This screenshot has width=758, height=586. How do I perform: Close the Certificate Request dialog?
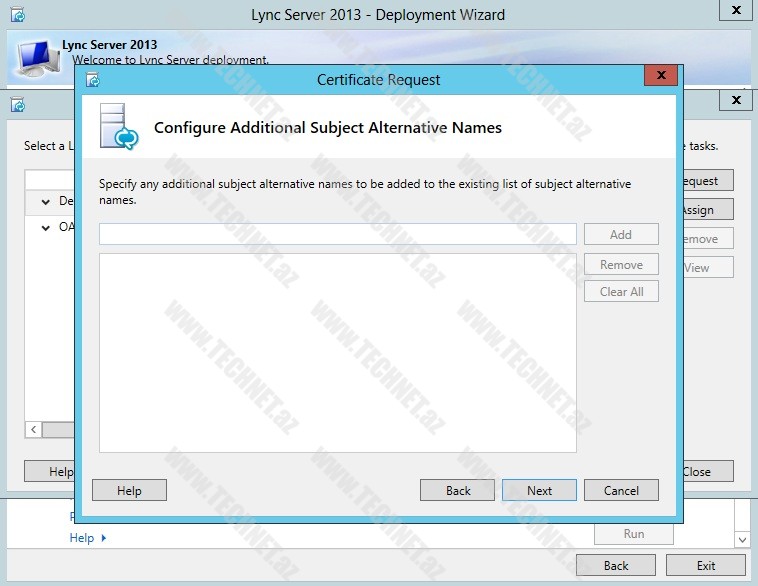tap(660, 77)
